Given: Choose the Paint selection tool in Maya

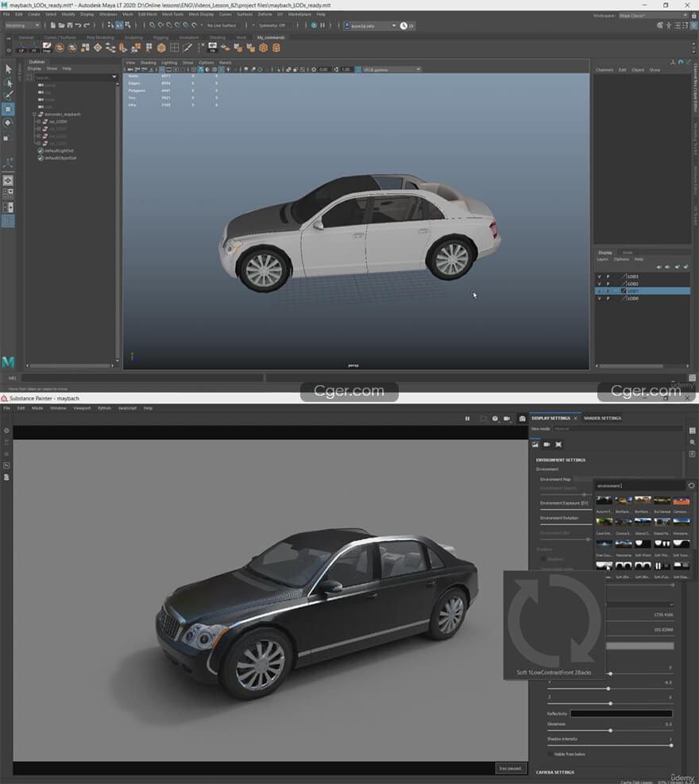Looking at the screenshot, I should tap(8, 95).
